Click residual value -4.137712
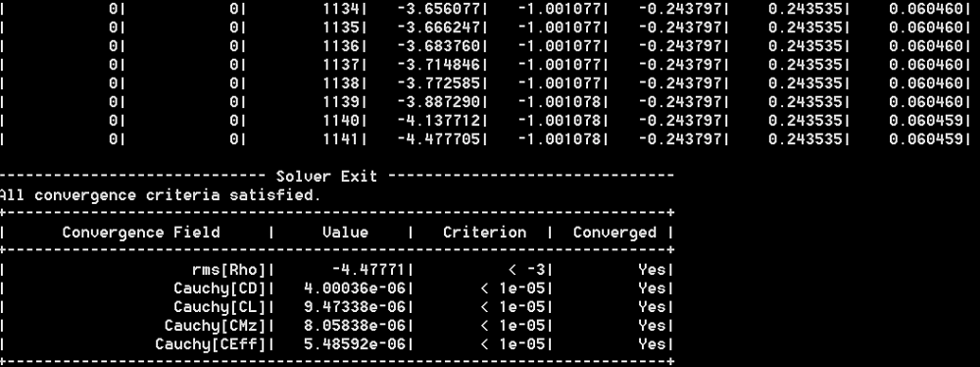This screenshot has width=980, height=367. tap(439, 121)
